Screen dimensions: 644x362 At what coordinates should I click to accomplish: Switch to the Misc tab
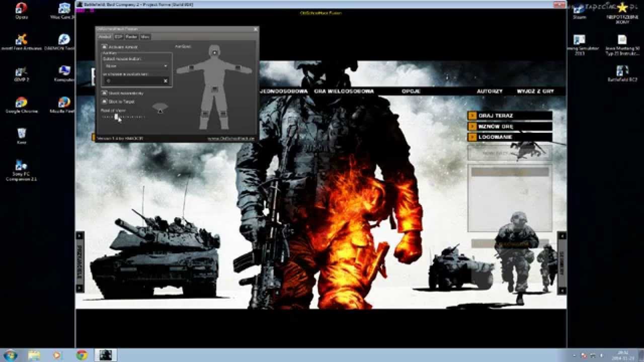[x=145, y=37]
